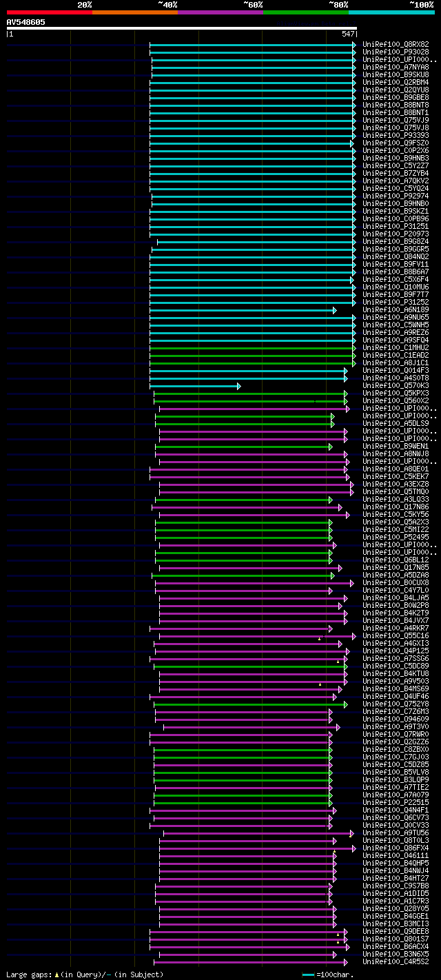441x980 pixels.
Task: Click label UniRef100_Q55C16
Action: (396, 635)
